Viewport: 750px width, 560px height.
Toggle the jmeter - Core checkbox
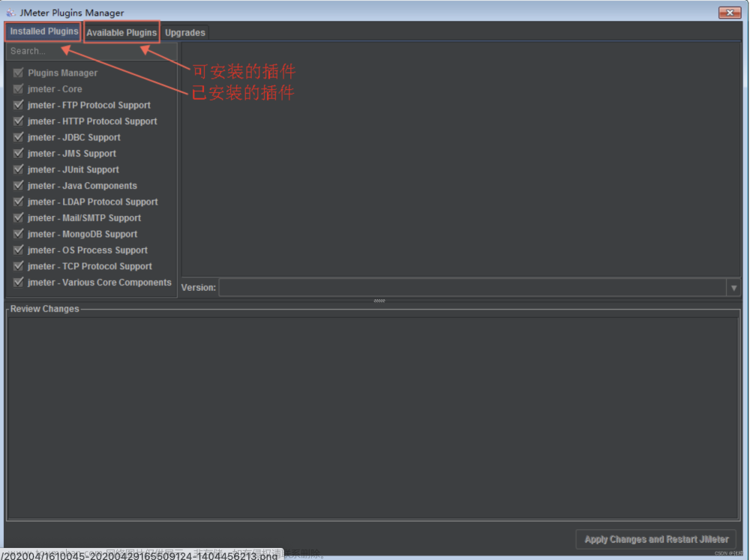[18, 89]
